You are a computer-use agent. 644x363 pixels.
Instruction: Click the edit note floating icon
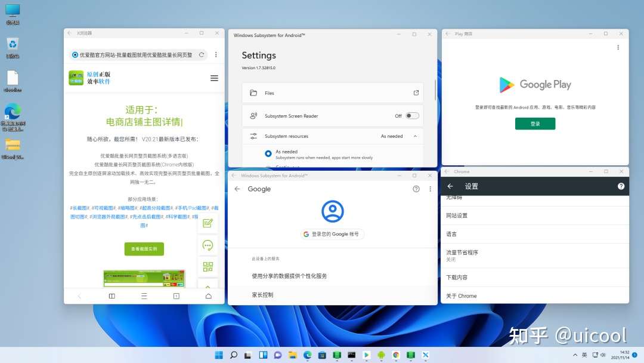[x=208, y=223]
